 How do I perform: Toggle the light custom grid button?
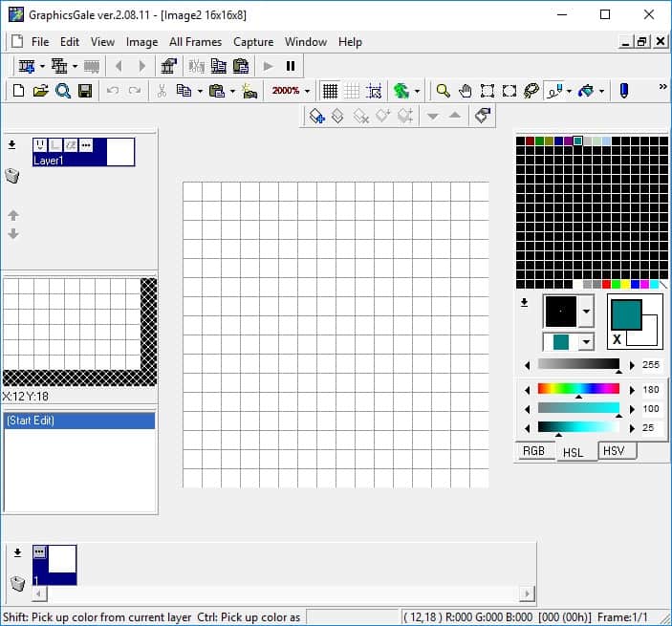click(x=353, y=91)
